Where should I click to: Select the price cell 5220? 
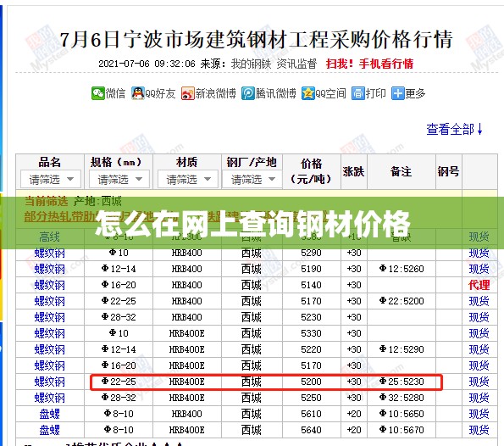tap(311, 349)
